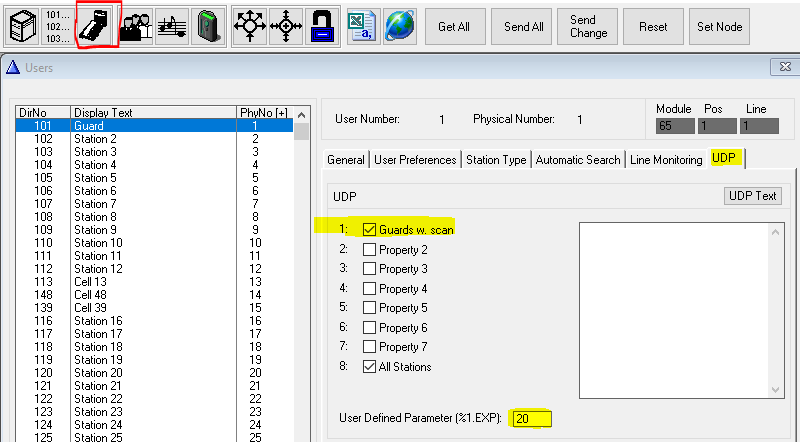This screenshot has width=800, height=442.
Task: Select the Station 16 row
Action: coord(155,321)
